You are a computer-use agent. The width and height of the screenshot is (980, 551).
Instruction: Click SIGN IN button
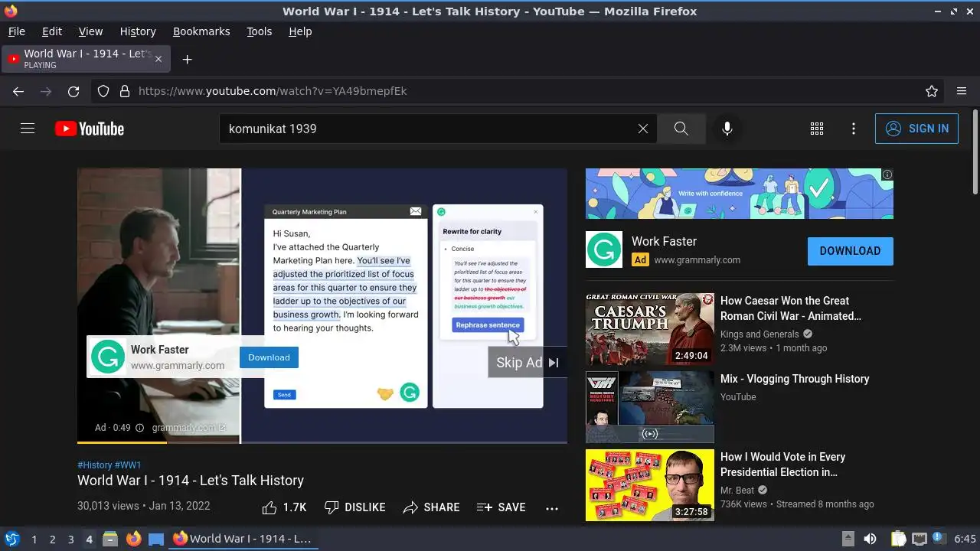pos(916,129)
